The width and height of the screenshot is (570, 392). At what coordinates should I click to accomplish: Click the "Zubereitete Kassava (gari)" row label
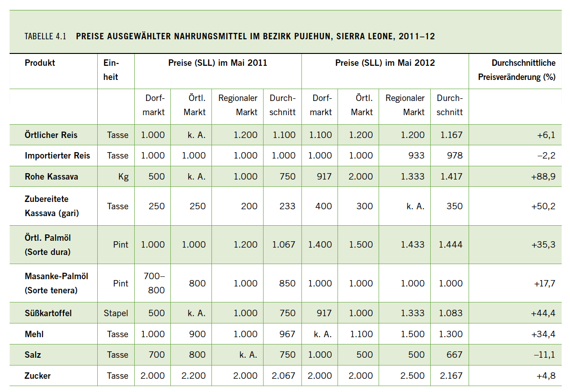point(52,206)
